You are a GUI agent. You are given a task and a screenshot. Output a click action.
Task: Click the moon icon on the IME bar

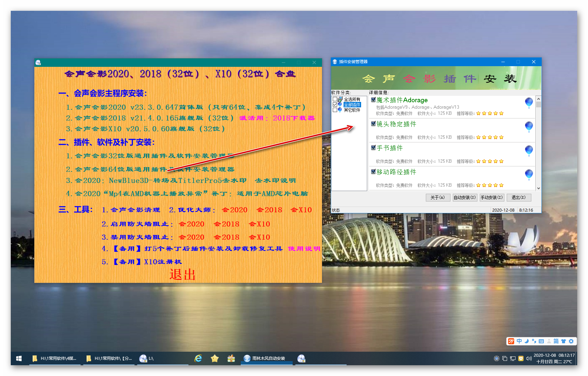click(527, 341)
